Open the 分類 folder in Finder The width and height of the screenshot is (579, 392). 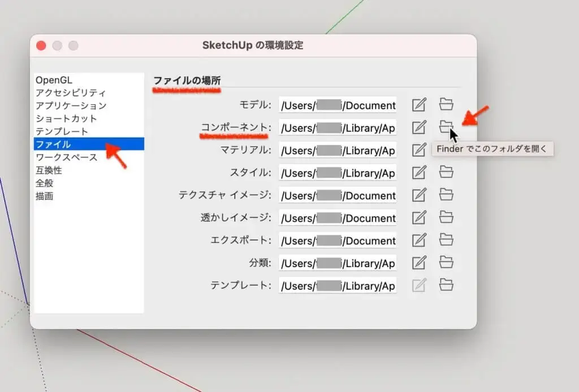[x=446, y=262]
